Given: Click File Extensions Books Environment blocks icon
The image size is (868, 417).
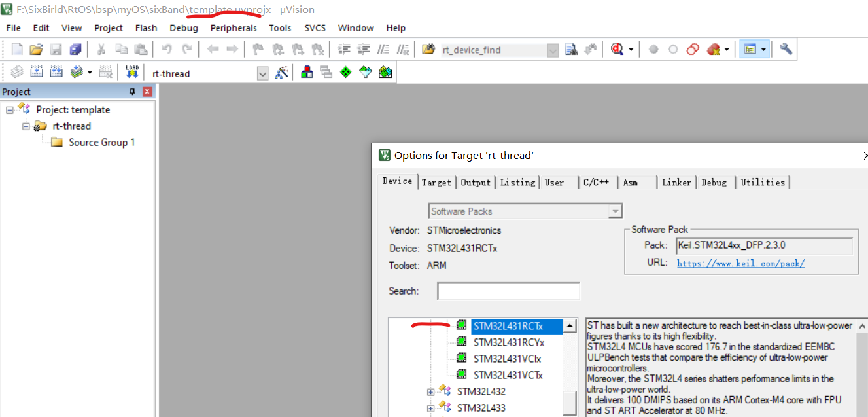Looking at the screenshot, I should pos(306,73).
